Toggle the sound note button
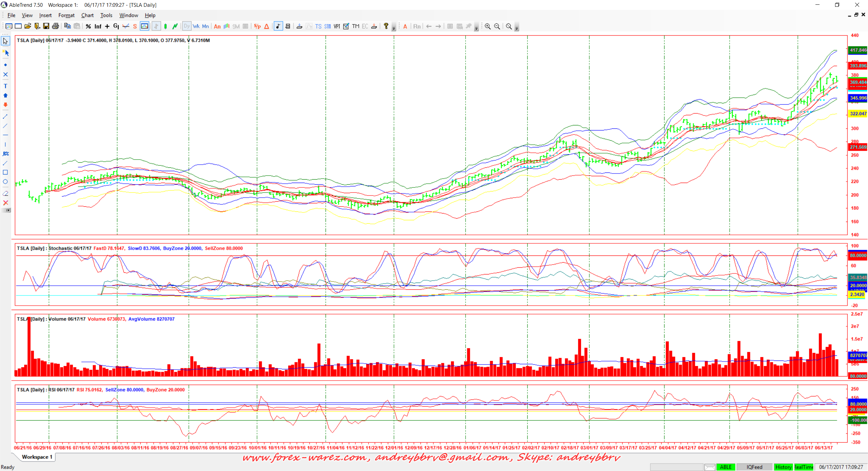 278,26
